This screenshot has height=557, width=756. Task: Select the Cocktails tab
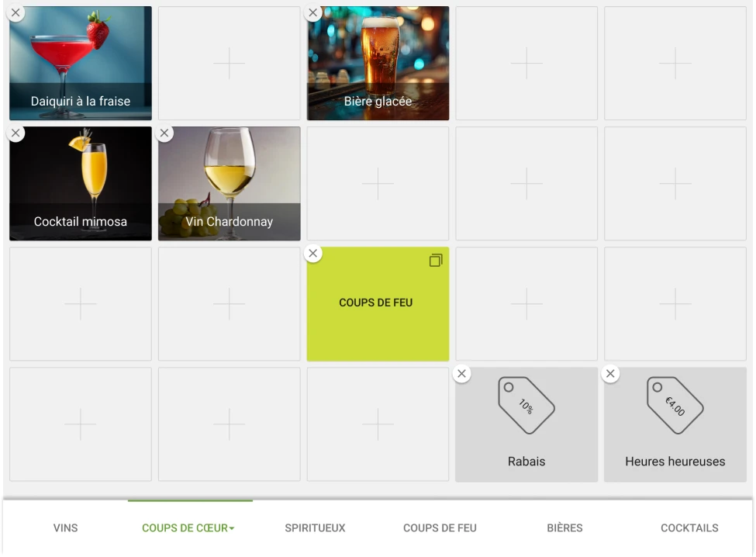coord(689,528)
